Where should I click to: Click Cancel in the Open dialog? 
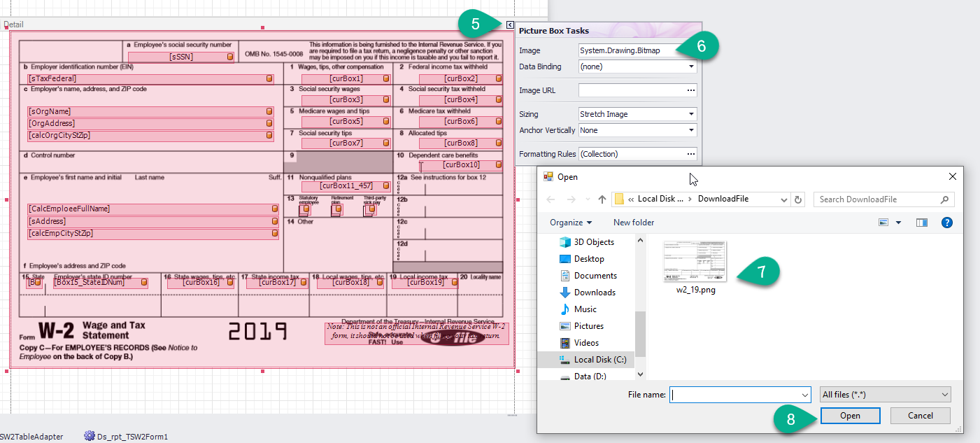click(x=921, y=415)
